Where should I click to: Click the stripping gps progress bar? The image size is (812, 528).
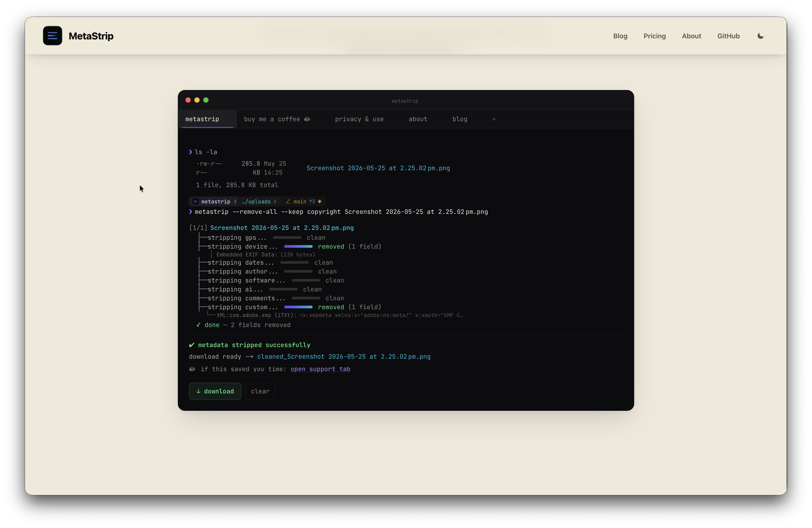[287, 237]
